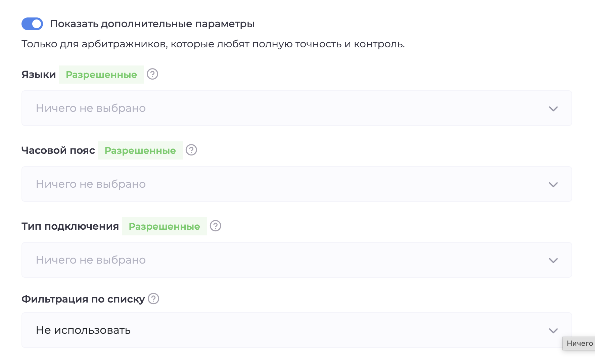Click the question mark beside Часовой пояс

click(191, 150)
